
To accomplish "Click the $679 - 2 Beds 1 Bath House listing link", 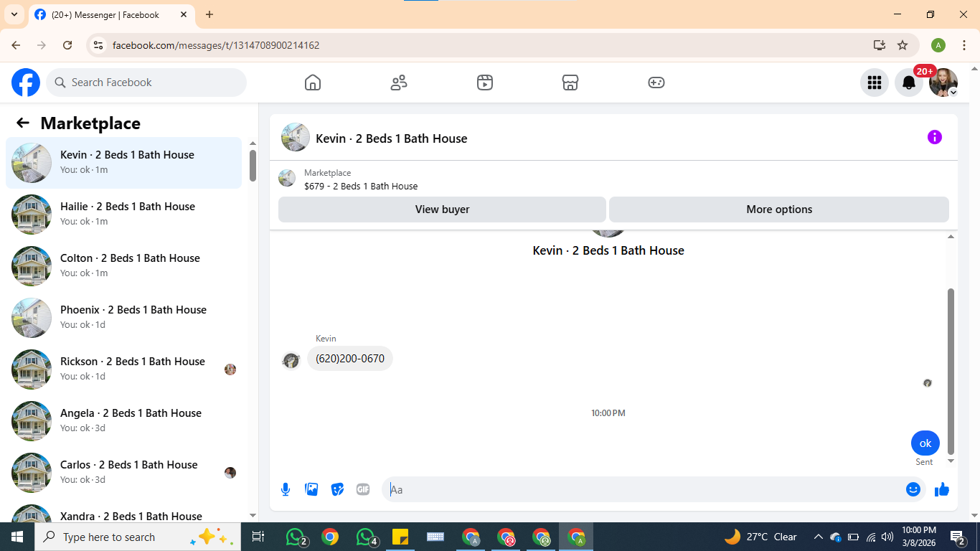I will 361,186.
